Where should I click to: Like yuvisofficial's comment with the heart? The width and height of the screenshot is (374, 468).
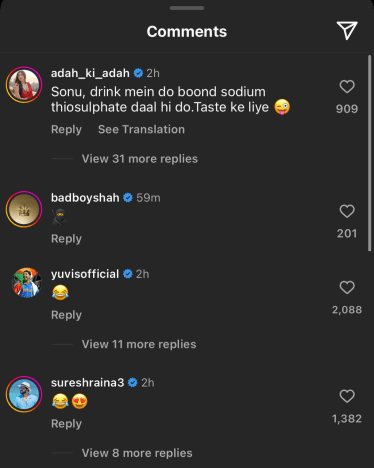point(347,287)
